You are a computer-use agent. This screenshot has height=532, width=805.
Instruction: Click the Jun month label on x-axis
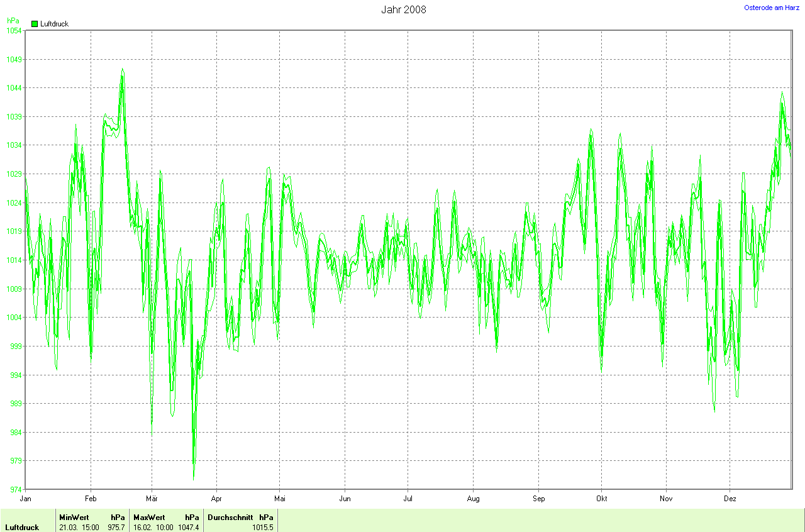[345, 499]
